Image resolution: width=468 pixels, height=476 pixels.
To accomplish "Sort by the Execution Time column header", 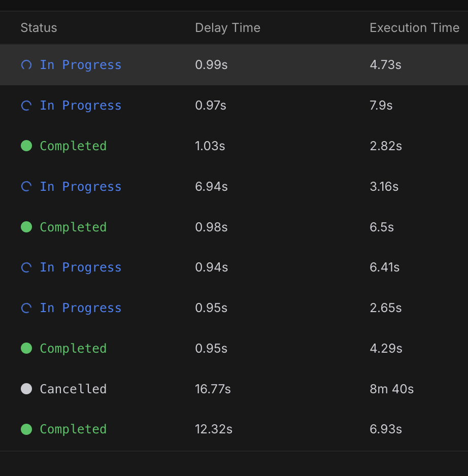I will [415, 27].
